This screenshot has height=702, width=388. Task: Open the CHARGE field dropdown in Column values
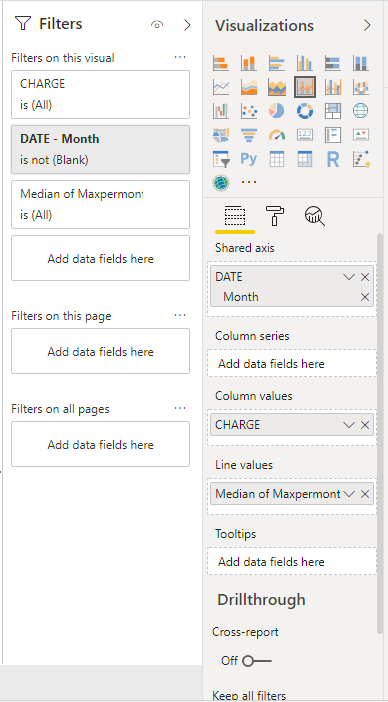[x=349, y=425]
